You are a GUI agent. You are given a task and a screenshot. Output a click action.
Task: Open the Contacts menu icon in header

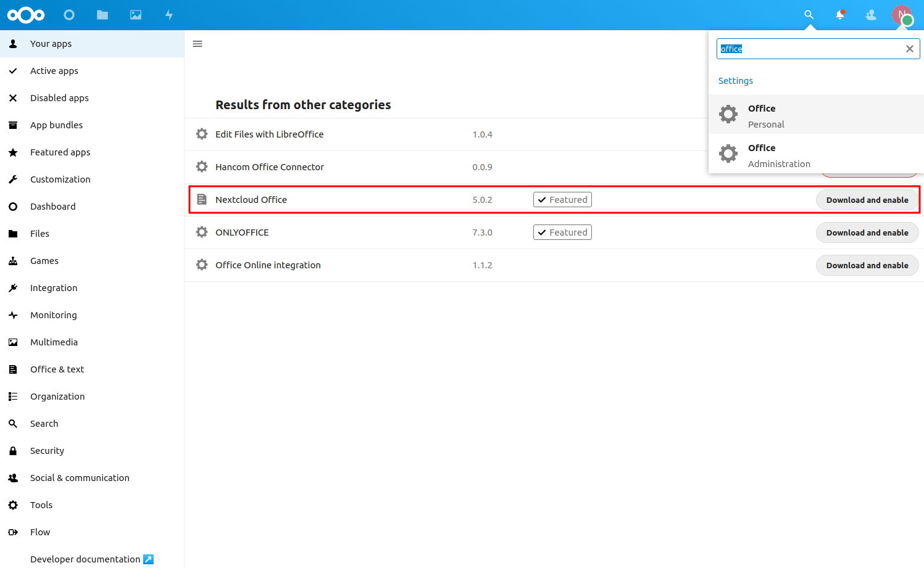coord(871,15)
